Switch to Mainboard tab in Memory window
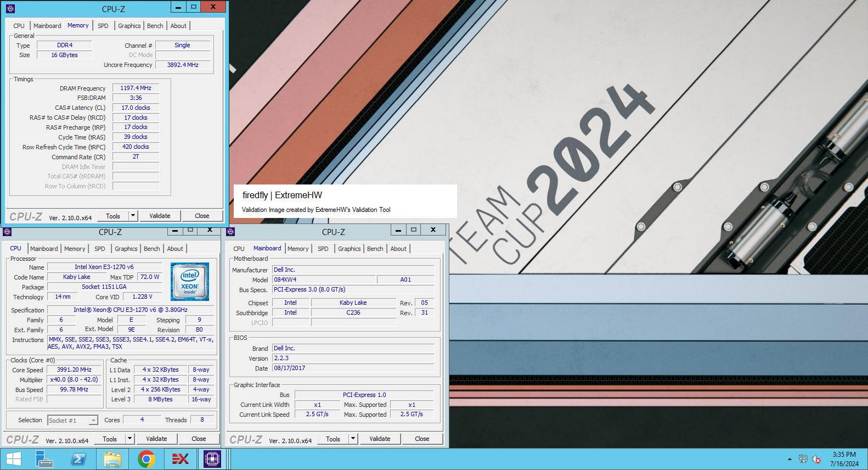The height and width of the screenshot is (470, 868). (x=47, y=26)
